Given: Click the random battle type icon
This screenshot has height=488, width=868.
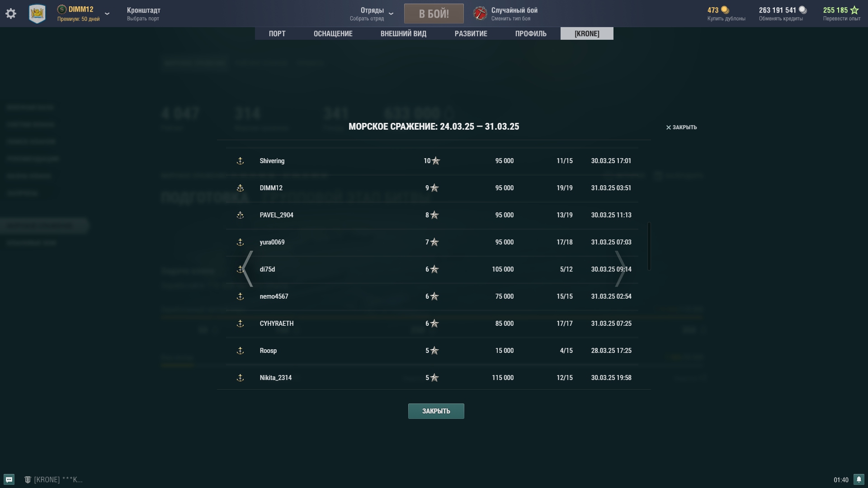Looking at the screenshot, I should pyautogui.click(x=480, y=14).
